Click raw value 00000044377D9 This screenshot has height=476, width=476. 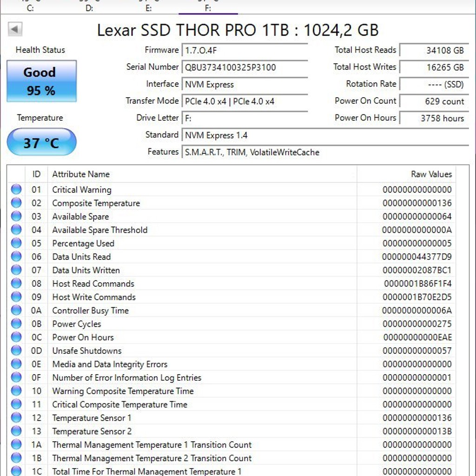point(417,257)
